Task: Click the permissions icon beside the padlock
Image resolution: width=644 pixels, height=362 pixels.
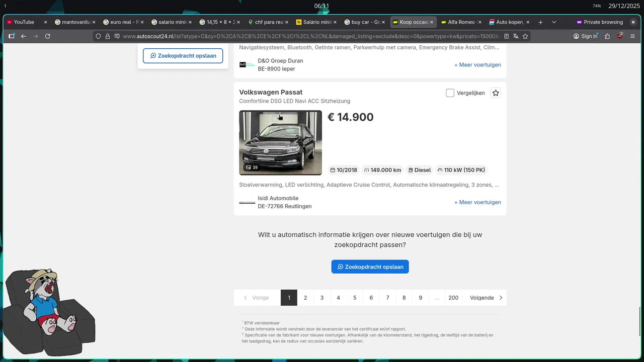Action: tap(117, 36)
